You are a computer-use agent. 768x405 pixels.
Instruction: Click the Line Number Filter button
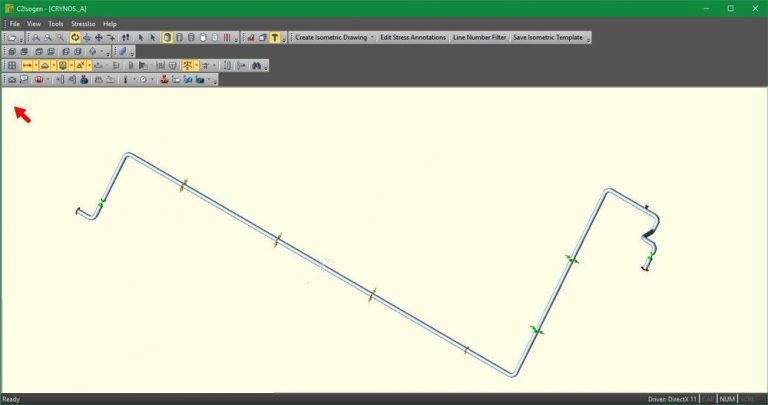pyautogui.click(x=479, y=37)
